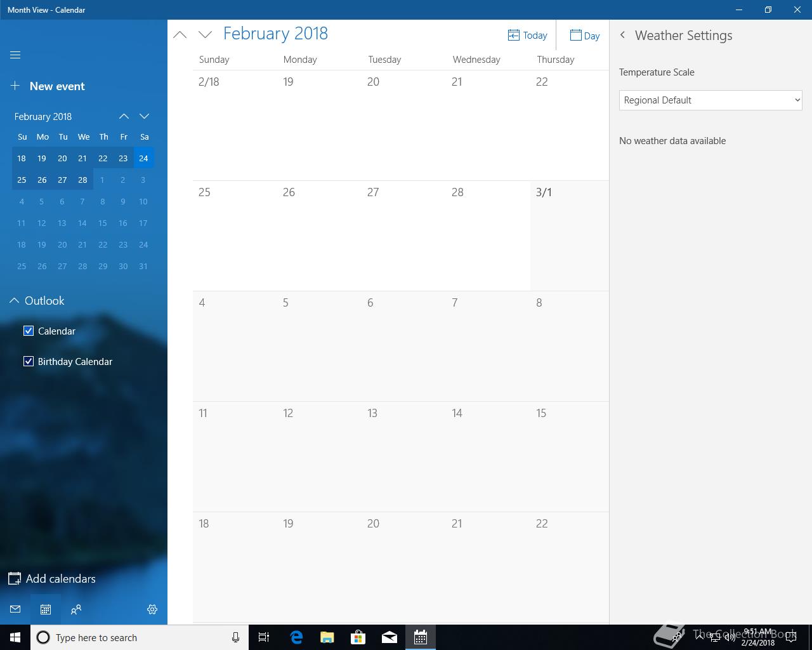Open Mail app from taskbar
This screenshot has width=812, height=650.
[390, 637]
